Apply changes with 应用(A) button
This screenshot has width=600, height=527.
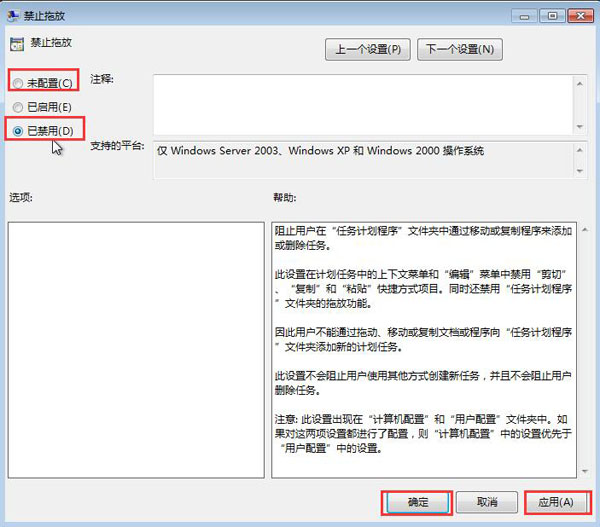tap(556, 502)
